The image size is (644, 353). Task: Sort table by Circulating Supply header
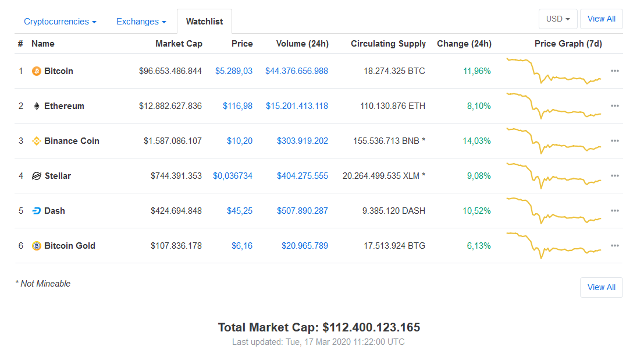pos(388,44)
